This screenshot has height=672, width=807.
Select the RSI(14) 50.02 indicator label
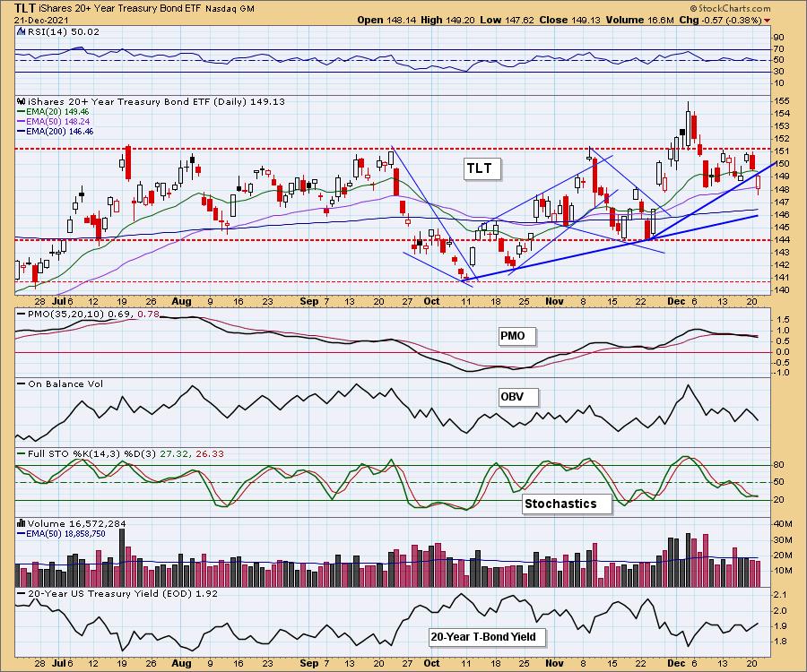64,31
